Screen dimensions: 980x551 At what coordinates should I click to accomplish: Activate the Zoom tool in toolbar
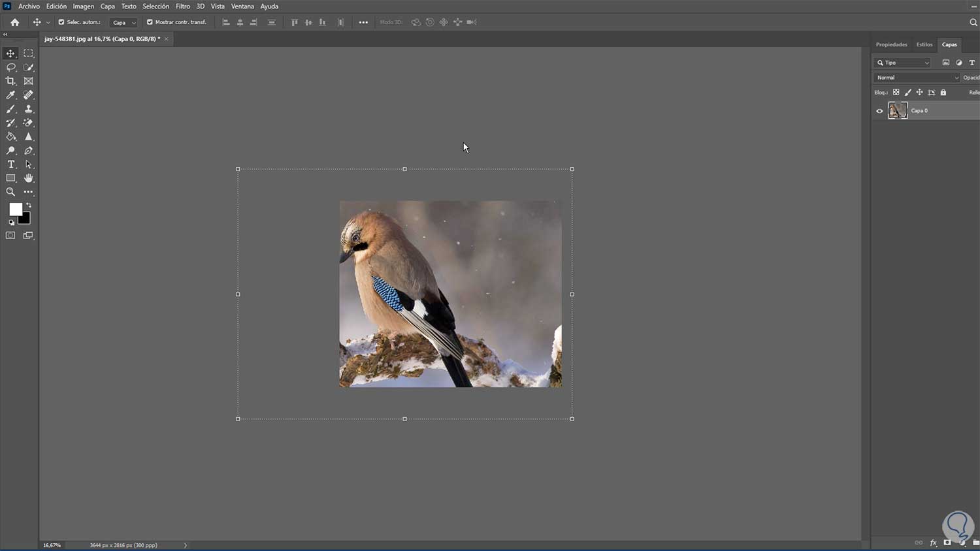tap(10, 192)
